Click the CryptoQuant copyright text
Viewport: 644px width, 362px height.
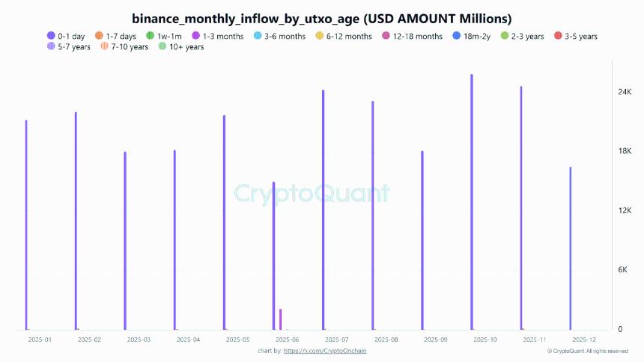click(587, 351)
